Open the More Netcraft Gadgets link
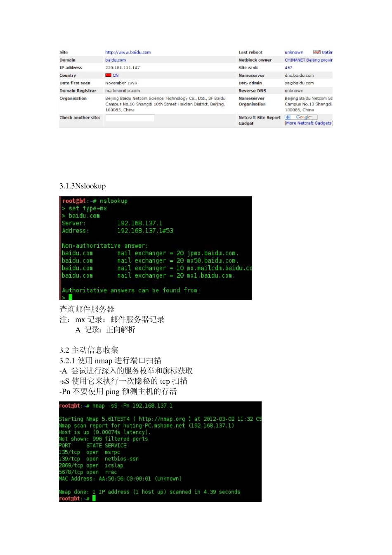The image size is (392, 555). click(x=308, y=123)
